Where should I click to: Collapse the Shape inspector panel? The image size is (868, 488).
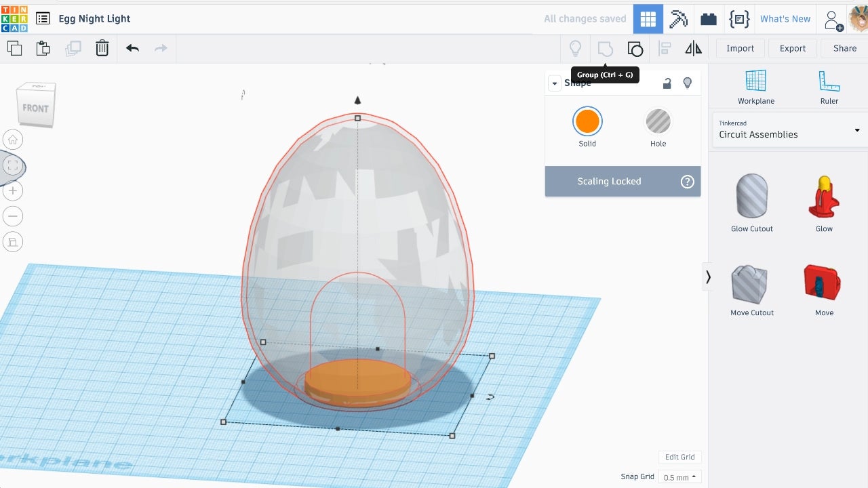pyautogui.click(x=555, y=83)
